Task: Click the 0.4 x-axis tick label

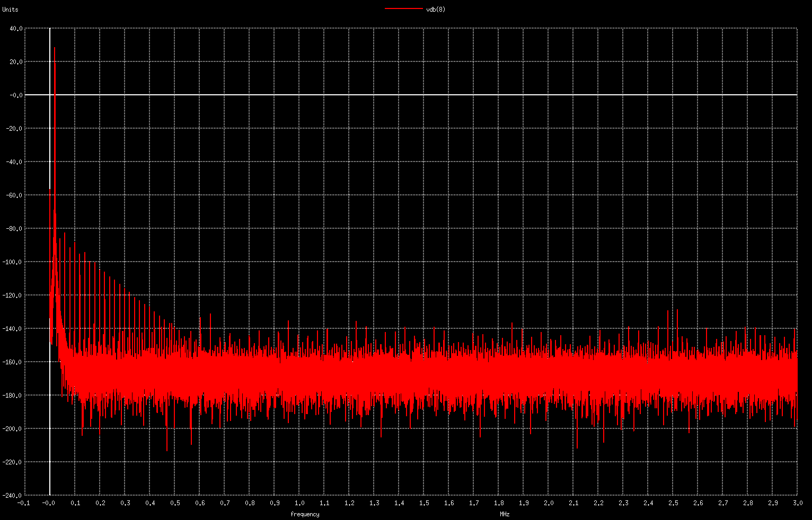Action: 150,503
